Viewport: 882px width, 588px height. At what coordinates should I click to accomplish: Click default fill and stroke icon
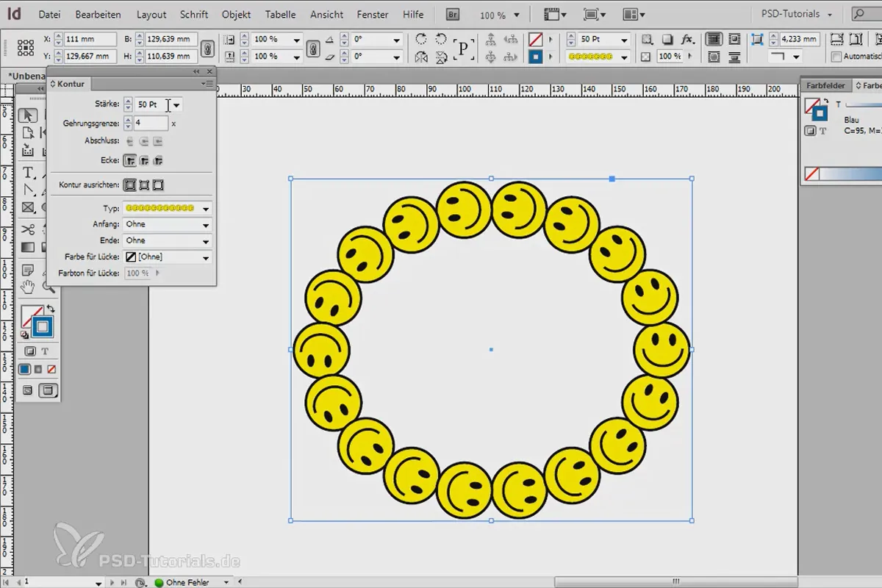coord(24,335)
